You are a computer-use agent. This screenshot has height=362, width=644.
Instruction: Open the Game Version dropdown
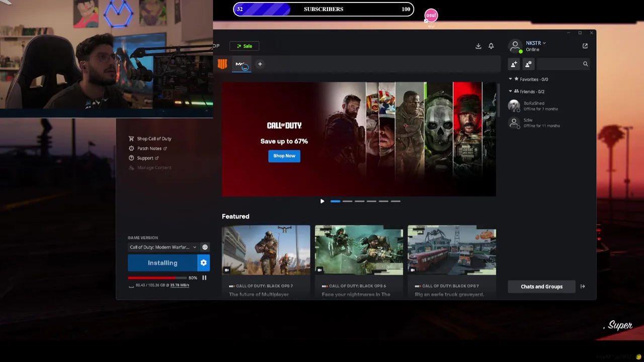click(163, 247)
